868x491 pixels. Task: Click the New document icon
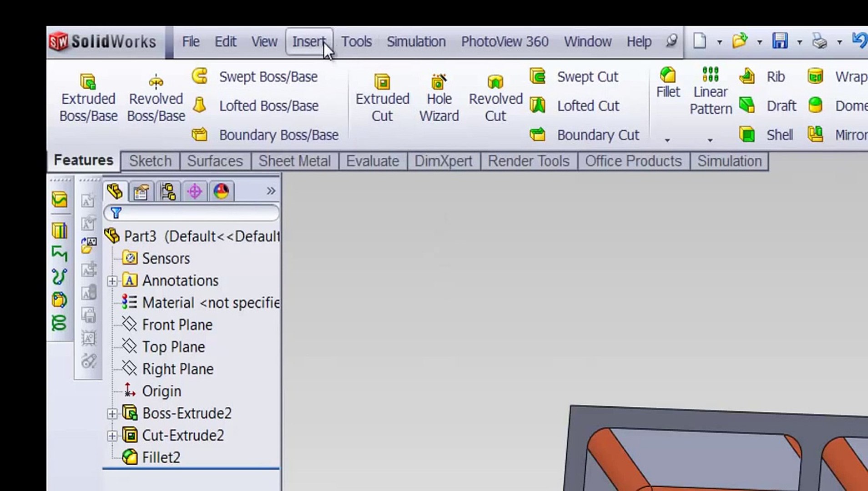[x=700, y=41]
